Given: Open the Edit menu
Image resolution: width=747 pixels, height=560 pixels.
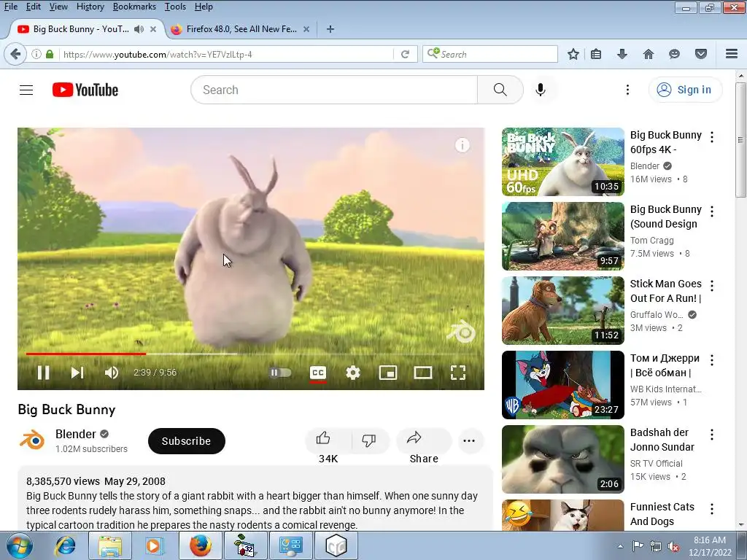Looking at the screenshot, I should coord(33,7).
